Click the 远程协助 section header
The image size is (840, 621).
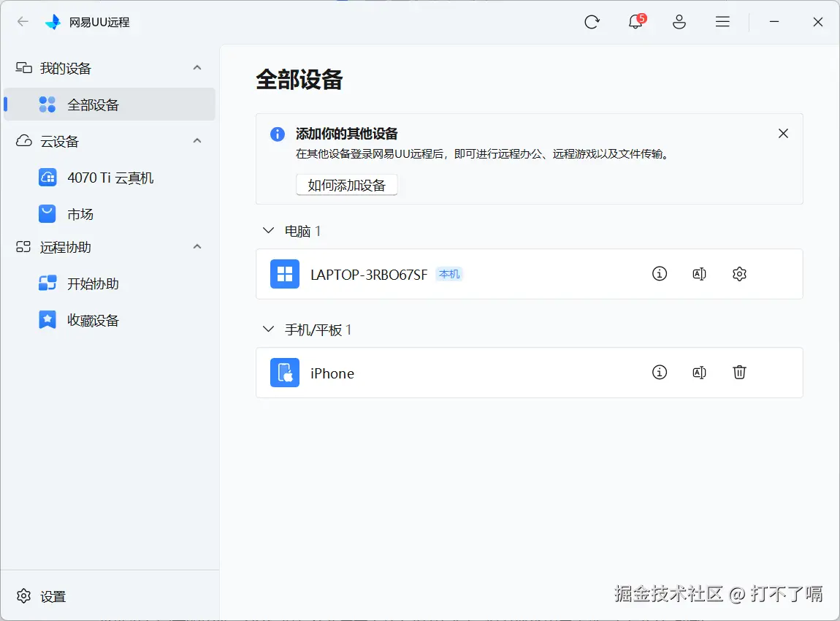tap(110, 247)
